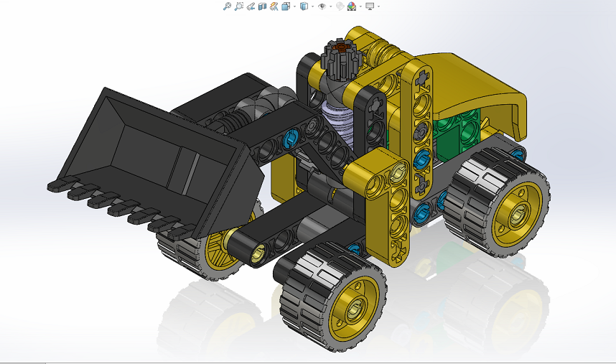Click the Apply Scene icon
The width and height of the screenshot is (616, 364).
(352, 6)
